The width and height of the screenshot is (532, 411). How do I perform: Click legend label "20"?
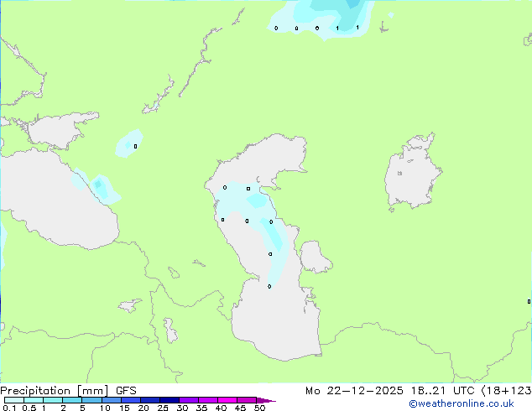pos(143,408)
